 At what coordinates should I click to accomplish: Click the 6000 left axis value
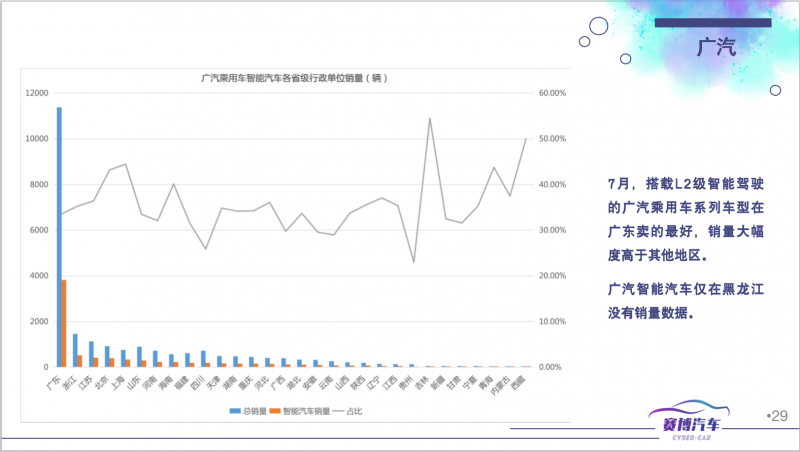tap(39, 230)
